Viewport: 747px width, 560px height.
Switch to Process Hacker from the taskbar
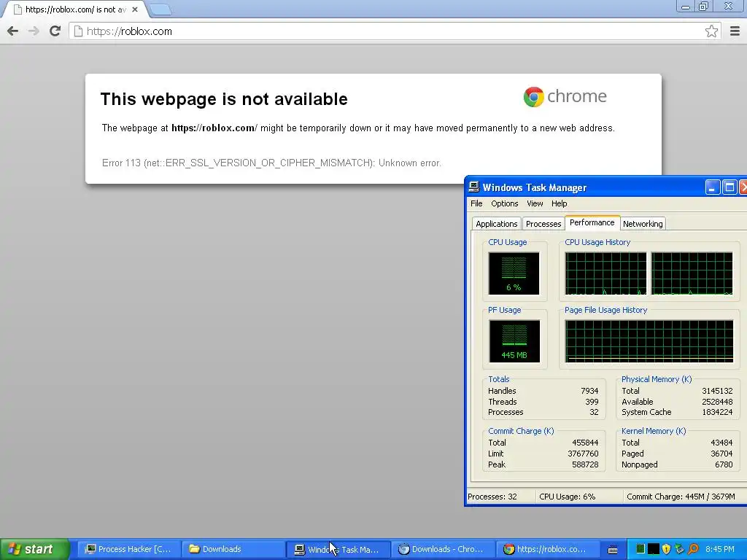(x=128, y=549)
